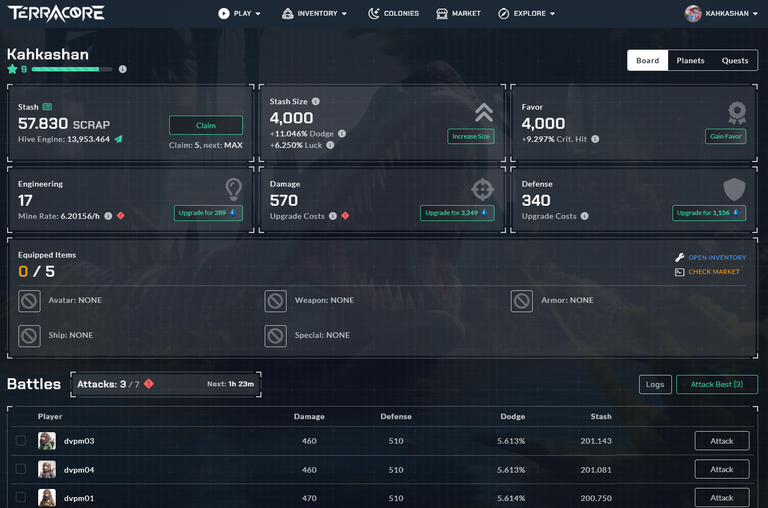This screenshot has width=768, height=508.
Task: Select the dvpm04 row checkbox
Action: [21, 469]
